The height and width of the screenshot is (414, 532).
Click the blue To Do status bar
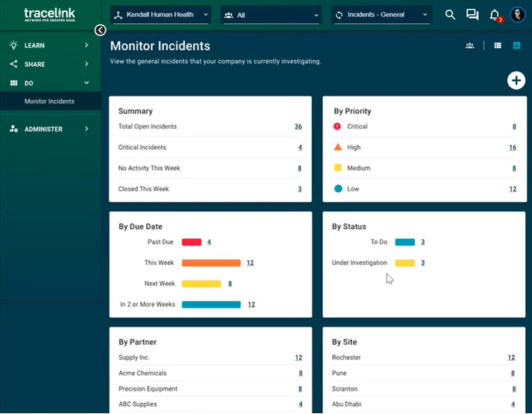click(405, 241)
